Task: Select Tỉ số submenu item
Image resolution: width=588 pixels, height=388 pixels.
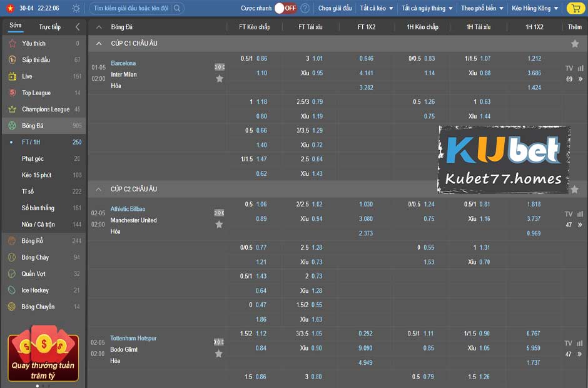Action: coord(44,191)
